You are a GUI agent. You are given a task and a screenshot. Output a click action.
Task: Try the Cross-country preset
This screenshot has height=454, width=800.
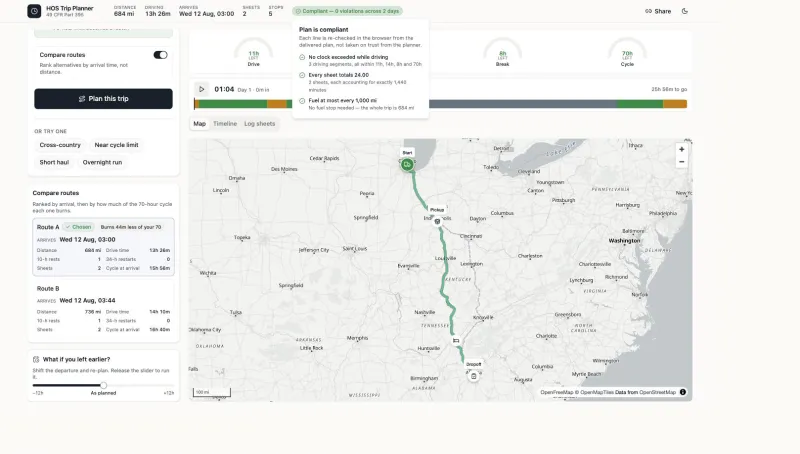[60, 145]
